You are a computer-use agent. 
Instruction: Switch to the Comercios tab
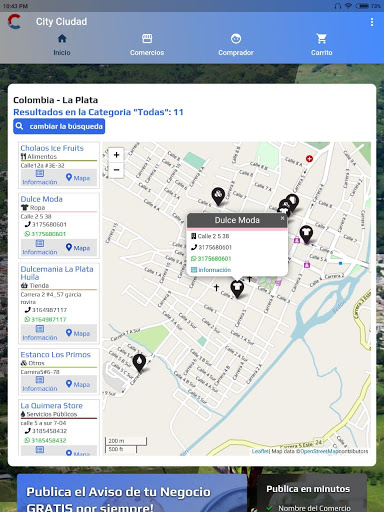(147, 45)
